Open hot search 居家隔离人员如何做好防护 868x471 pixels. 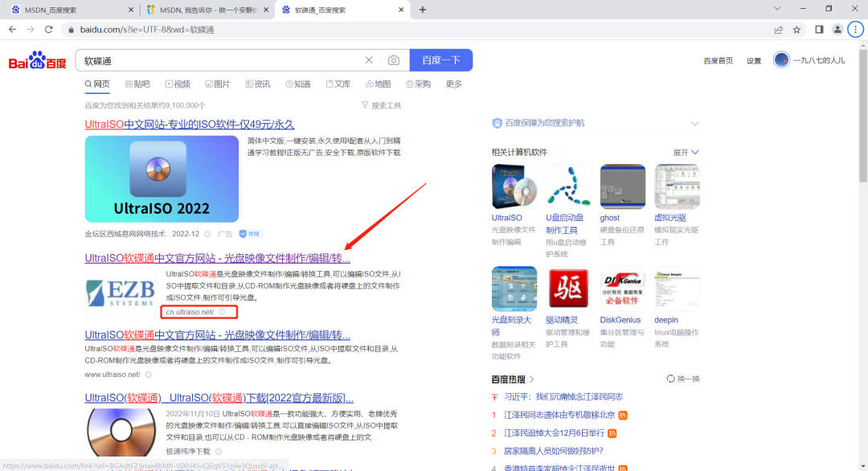[x=554, y=451]
